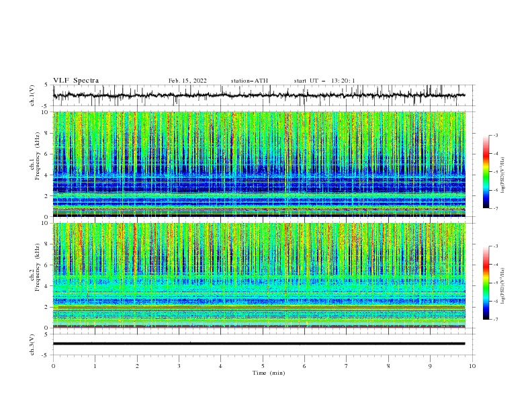
Task: Click the ch.2 'log(PSD)(V²/Hz)' scale label
Action: click(x=503, y=286)
